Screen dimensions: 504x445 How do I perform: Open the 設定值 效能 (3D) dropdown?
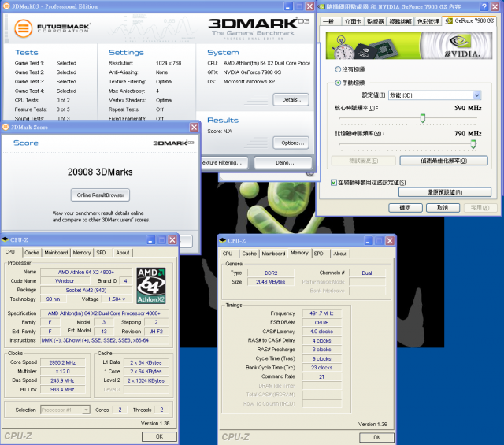coord(435,95)
